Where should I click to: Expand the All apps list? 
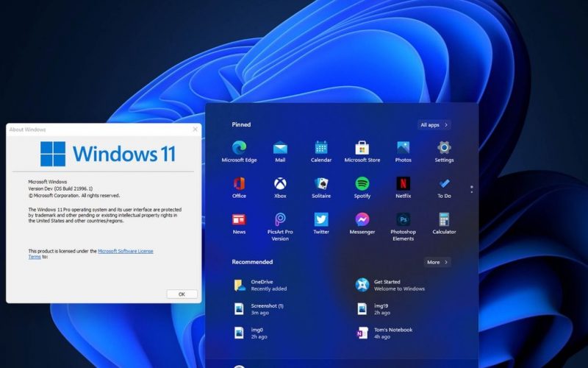click(x=434, y=124)
